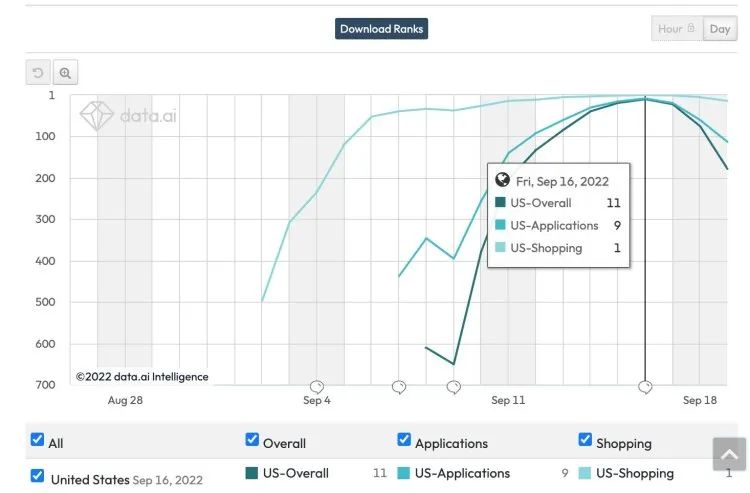Toggle the United States checkbox
Screen dimensions: 750x493
pos(38,476)
